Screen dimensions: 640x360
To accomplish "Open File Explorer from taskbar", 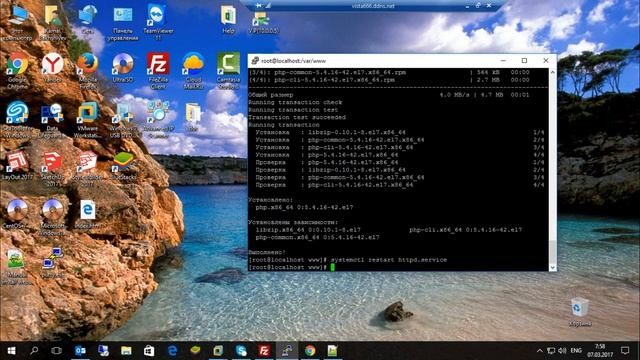I will coord(126,351).
